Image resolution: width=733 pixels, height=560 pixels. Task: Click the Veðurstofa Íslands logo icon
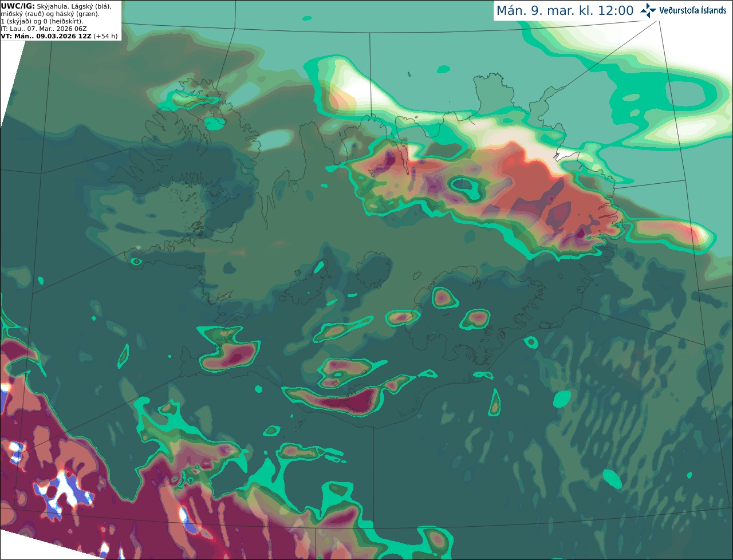coord(648,10)
